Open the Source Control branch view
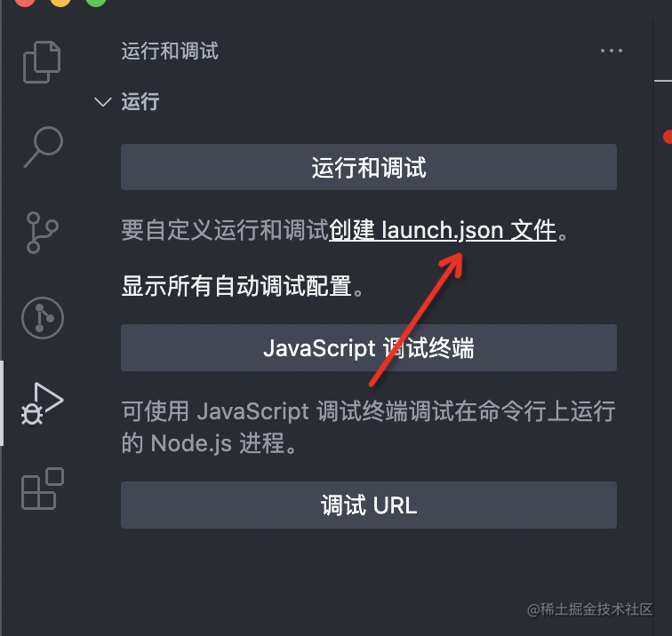672x636 pixels. (x=42, y=233)
